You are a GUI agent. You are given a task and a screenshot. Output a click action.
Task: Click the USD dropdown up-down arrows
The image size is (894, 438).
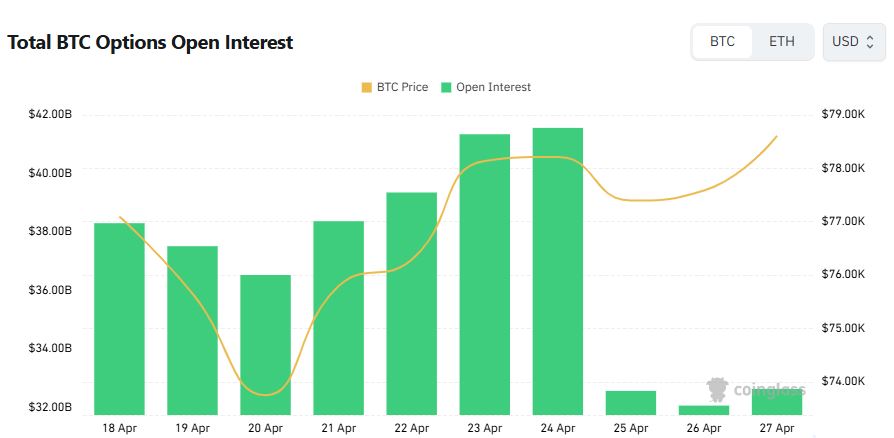[870, 42]
